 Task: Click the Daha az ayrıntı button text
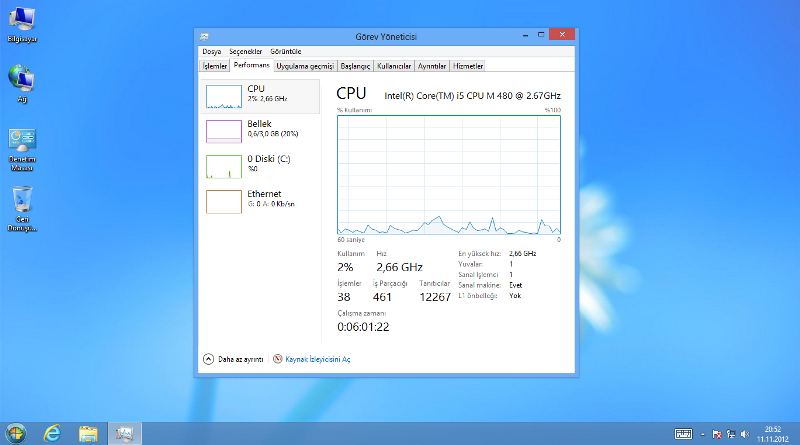[241, 359]
